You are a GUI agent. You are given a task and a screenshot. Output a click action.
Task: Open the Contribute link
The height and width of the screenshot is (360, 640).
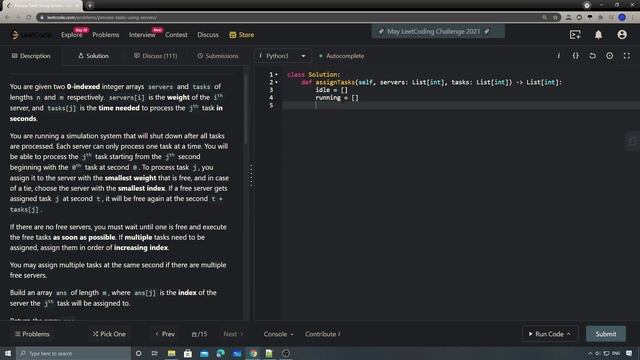[322, 334]
